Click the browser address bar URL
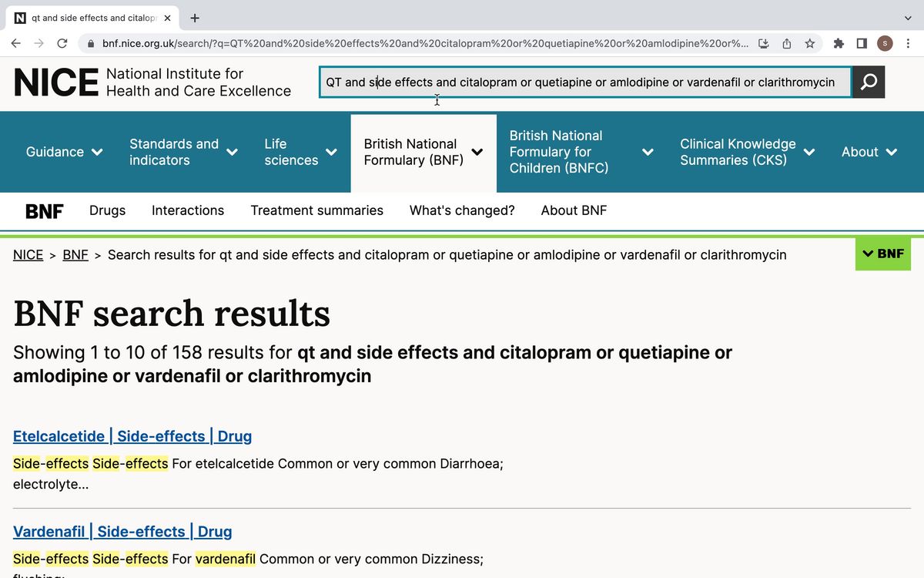 (x=424, y=44)
